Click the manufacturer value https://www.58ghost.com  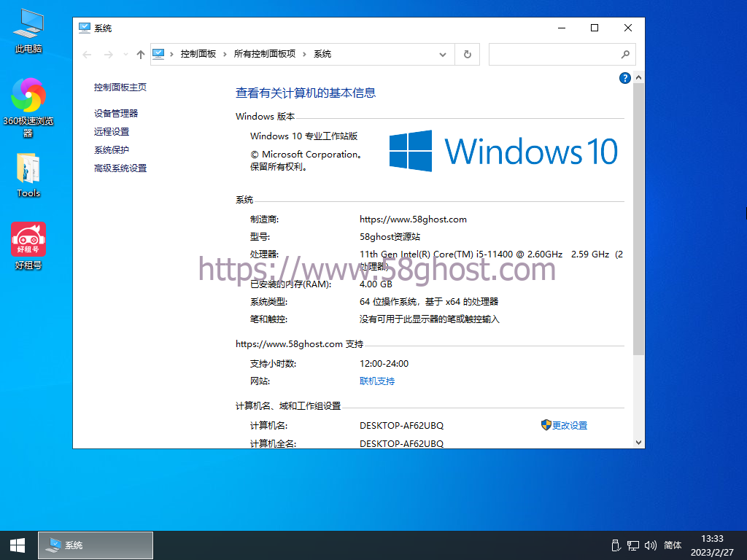(413, 219)
